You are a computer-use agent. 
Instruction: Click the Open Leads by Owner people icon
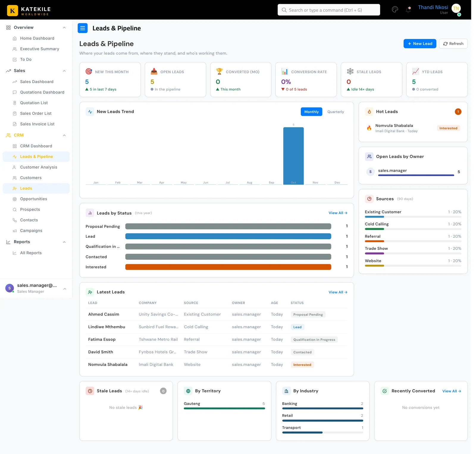[369, 156]
